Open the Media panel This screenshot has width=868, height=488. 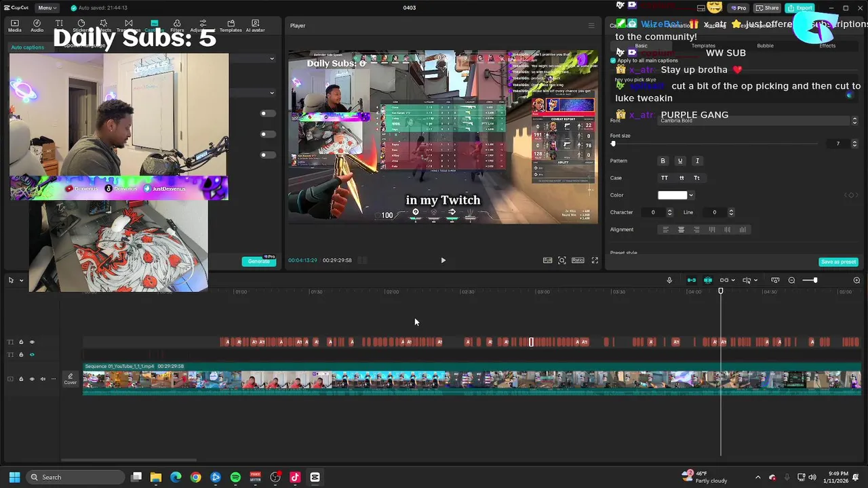click(14, 26)
